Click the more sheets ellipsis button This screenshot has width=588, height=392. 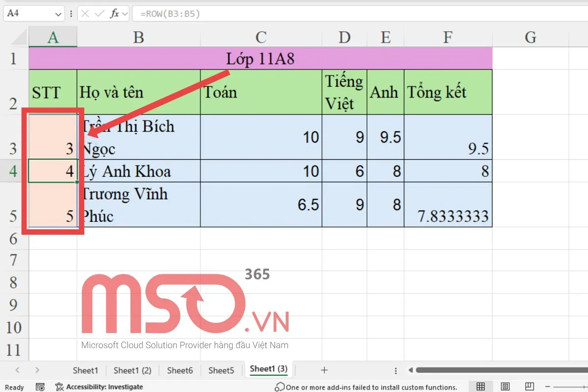(x=395, y=370)
